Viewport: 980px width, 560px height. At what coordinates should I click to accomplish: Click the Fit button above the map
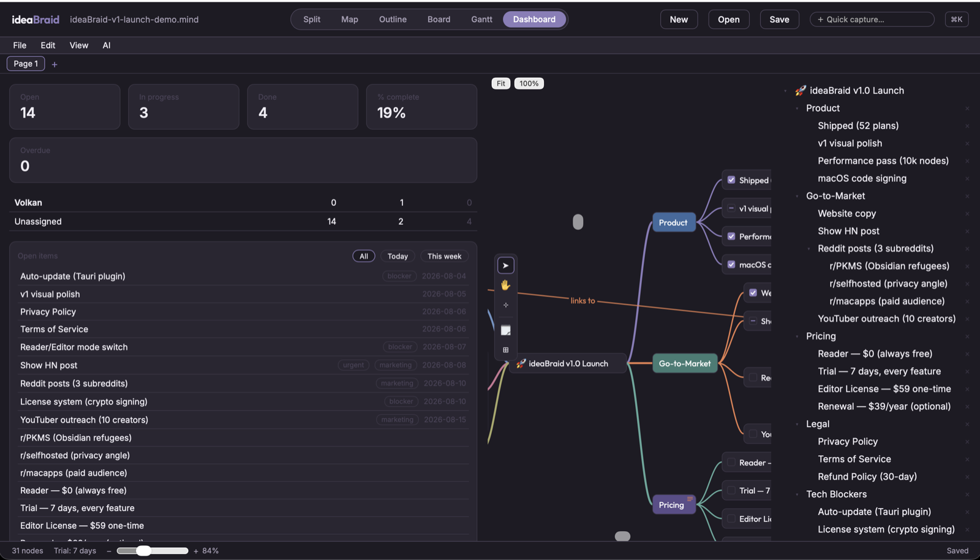click(x=501, y=84)
